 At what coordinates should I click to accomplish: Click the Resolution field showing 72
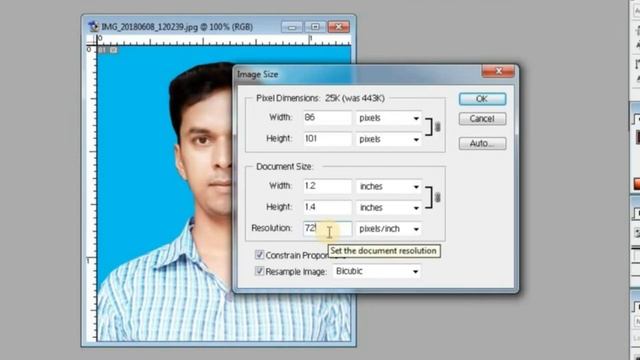tap(327, 229)
